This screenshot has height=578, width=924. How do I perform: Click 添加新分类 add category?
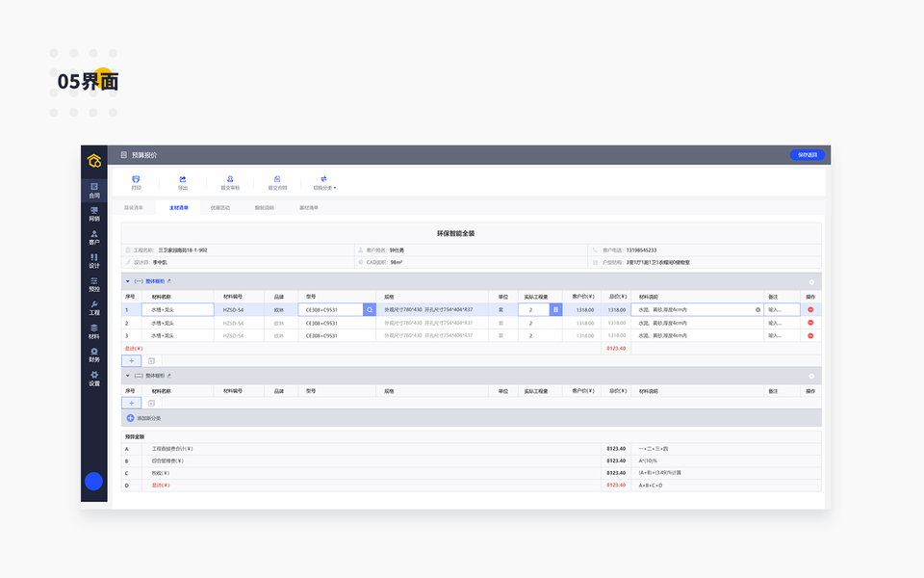pyautogui.click(x=143, y=418)
